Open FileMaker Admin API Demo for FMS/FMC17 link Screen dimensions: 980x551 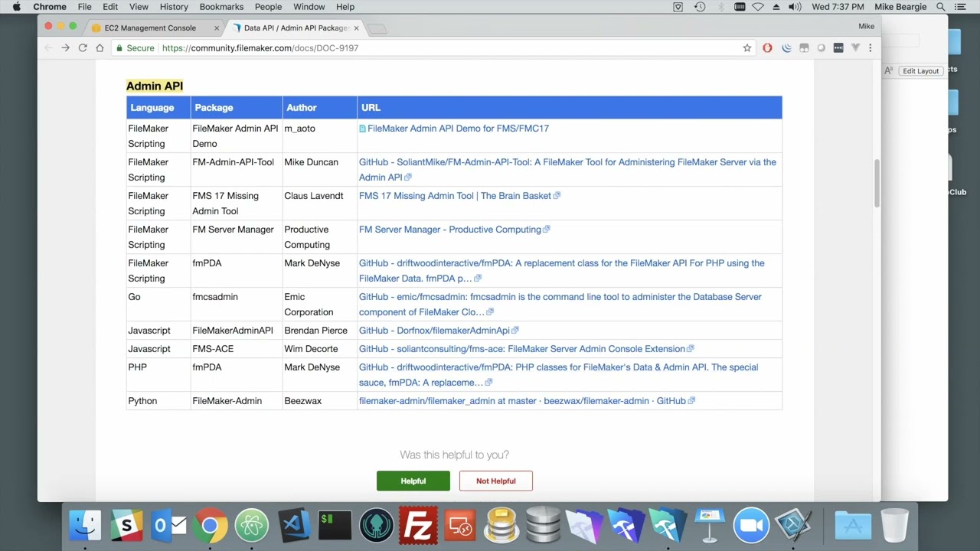[x=458, y=129]
